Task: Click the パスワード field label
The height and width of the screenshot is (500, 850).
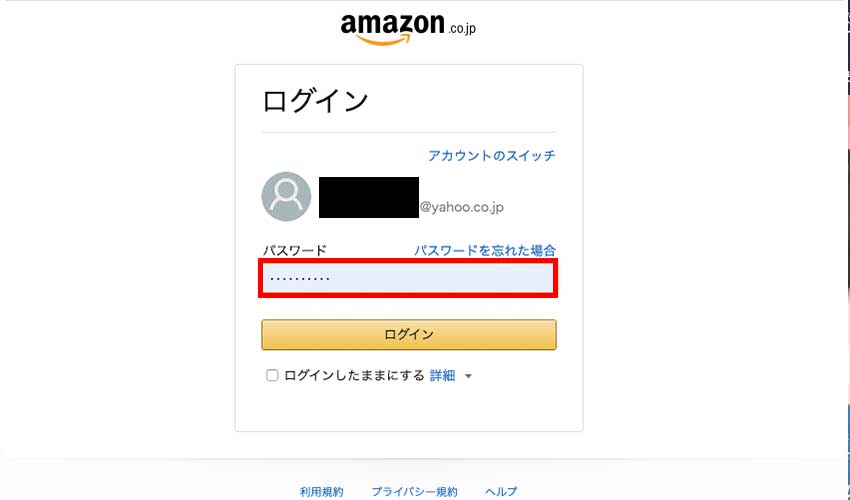Action: (294, 250)
